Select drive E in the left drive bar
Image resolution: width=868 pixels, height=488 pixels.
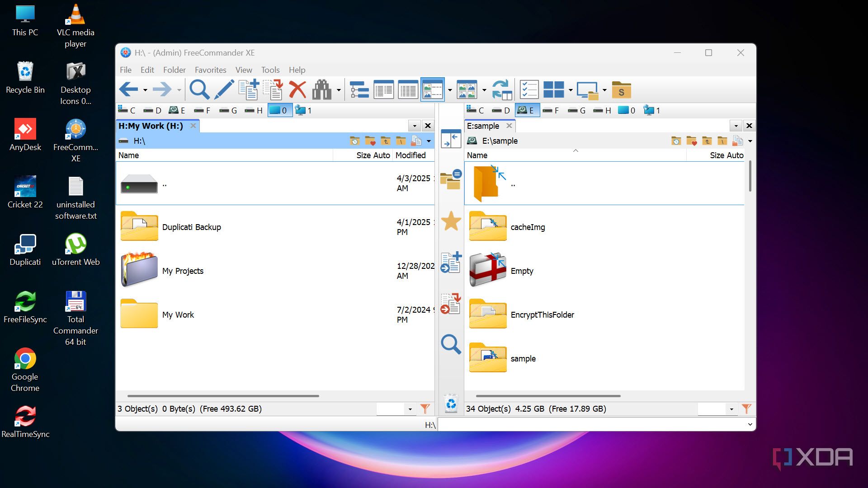(177, 110)
